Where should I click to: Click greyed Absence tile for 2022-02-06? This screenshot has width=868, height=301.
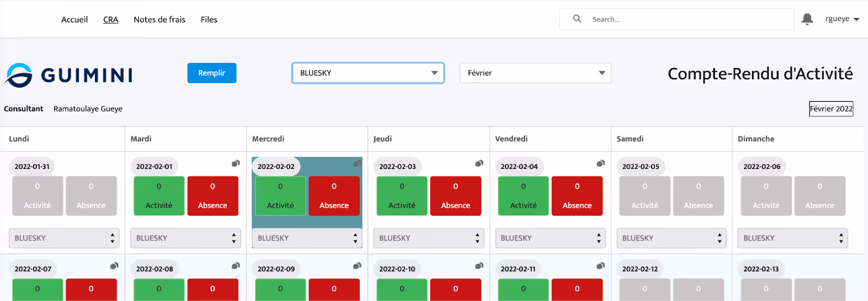click(x=820, y=196)
